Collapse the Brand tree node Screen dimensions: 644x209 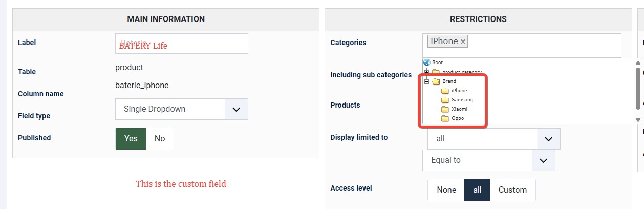426,81
